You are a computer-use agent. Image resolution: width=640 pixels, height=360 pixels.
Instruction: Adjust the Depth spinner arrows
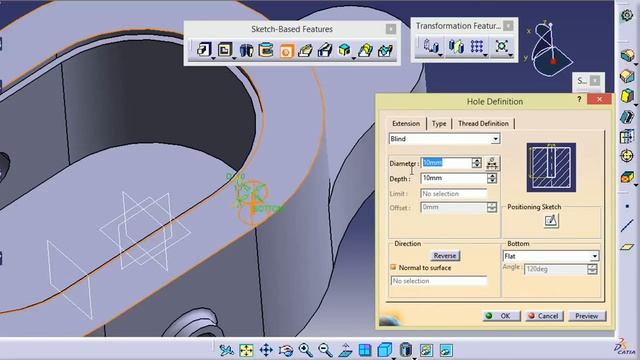coord(492,178)
